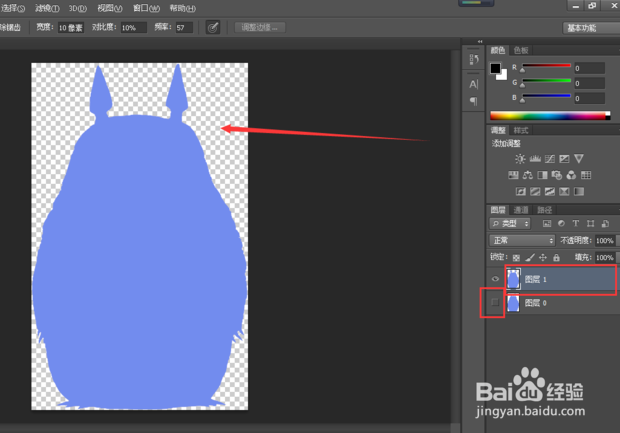620x433 pixels.
Task: Add a Vibrance adjustment
Action: coord(579,159)
